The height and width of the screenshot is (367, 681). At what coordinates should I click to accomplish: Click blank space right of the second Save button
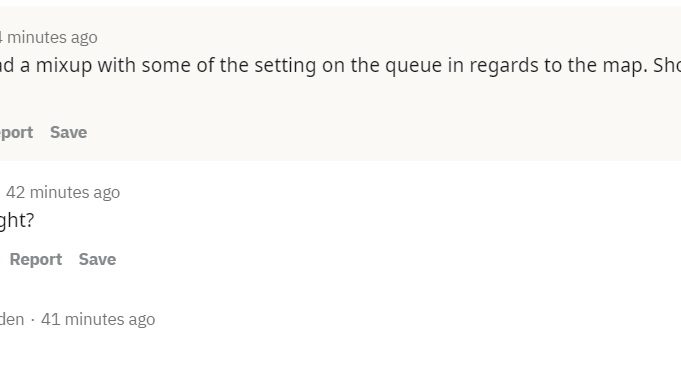click(x=391, y=259)
